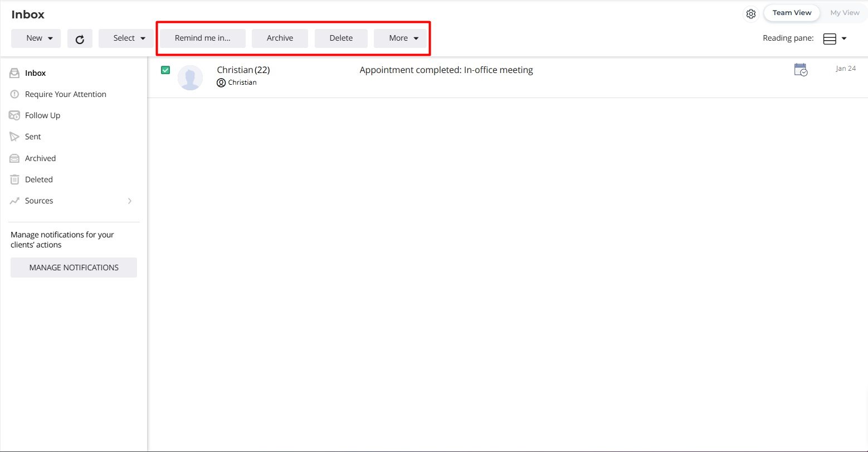Open the settings gear icon
This screenshot has height=452, width=868.
(x=751, y=14)
